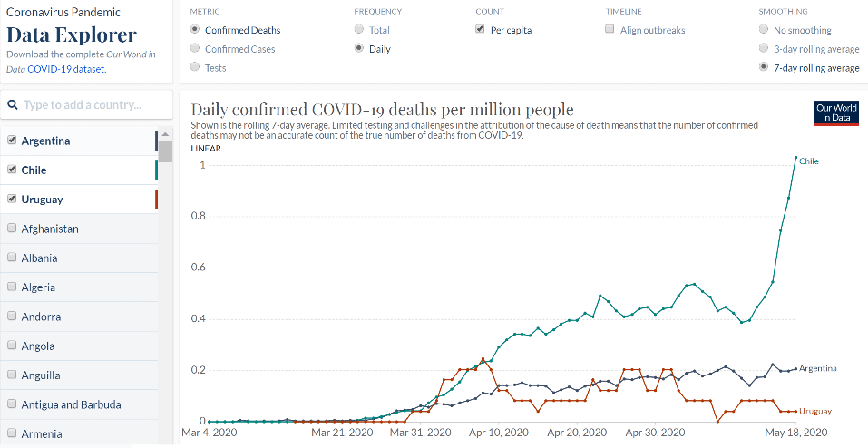
Task: Disable the Per capita checkbox
Action: click(x=480, y=30)
